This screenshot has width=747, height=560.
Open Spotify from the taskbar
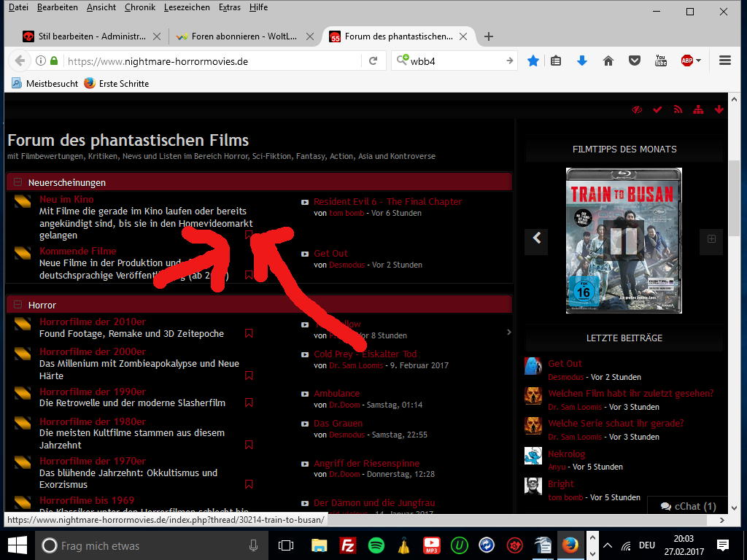point(376,545)
